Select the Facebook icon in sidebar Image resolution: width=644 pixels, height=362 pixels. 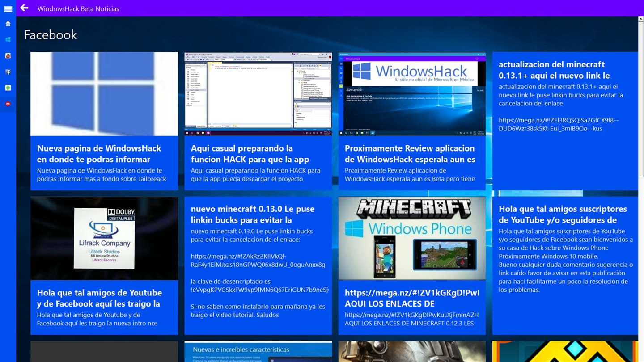tap(8, 72)
